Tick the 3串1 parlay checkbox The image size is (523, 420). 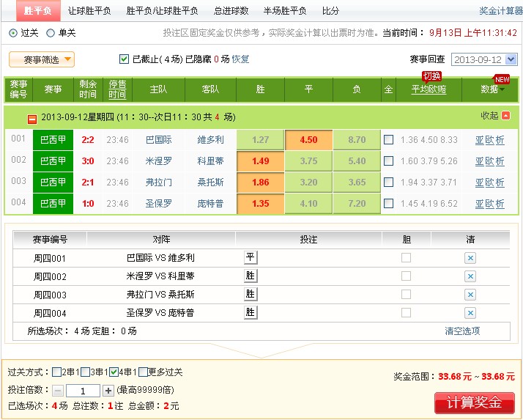(86, 372)
